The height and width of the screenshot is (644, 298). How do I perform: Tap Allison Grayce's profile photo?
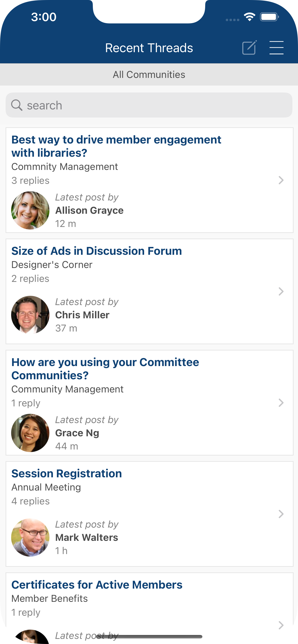[x=30, y=210]
